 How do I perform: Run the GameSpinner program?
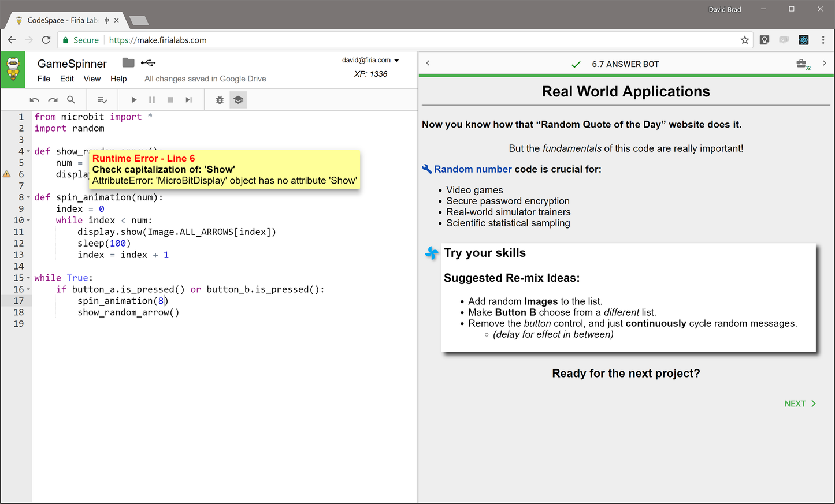[133, 99]
